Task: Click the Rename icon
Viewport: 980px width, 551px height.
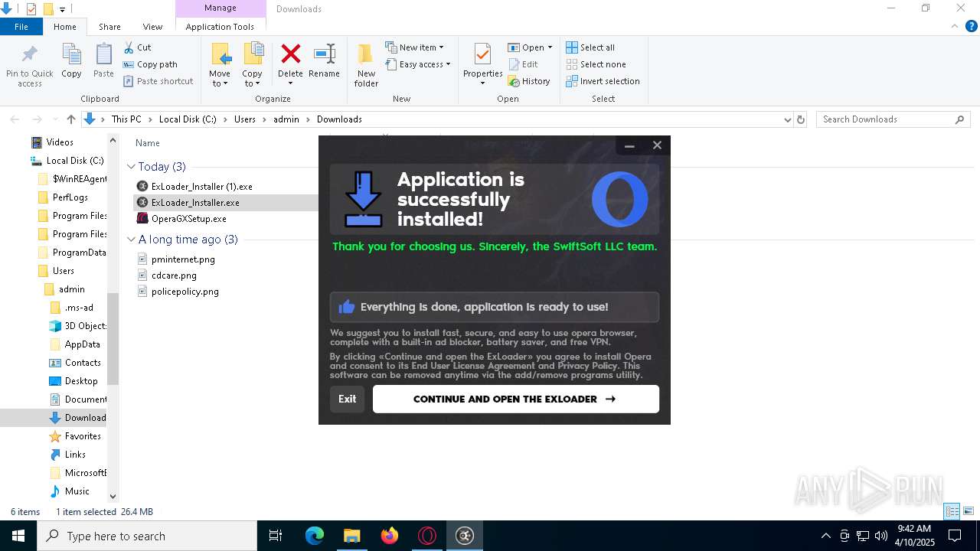Action: coord(324,54)
